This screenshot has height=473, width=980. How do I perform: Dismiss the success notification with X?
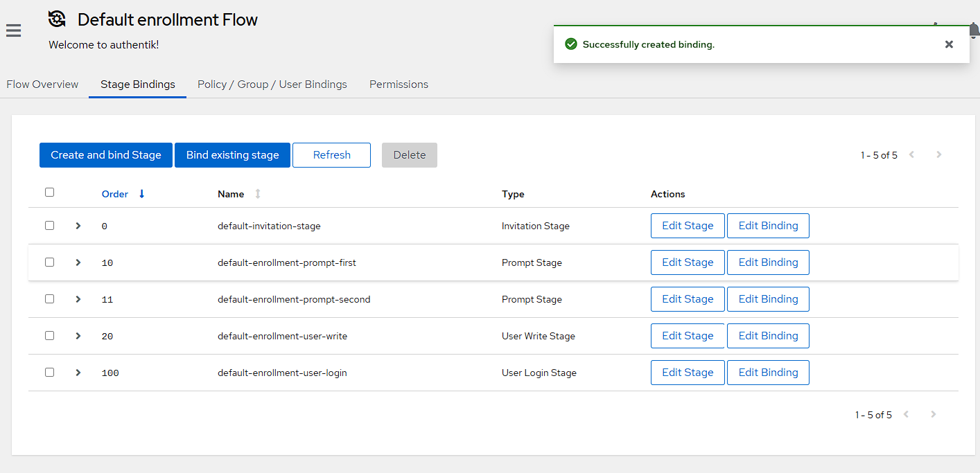(949, 44)
